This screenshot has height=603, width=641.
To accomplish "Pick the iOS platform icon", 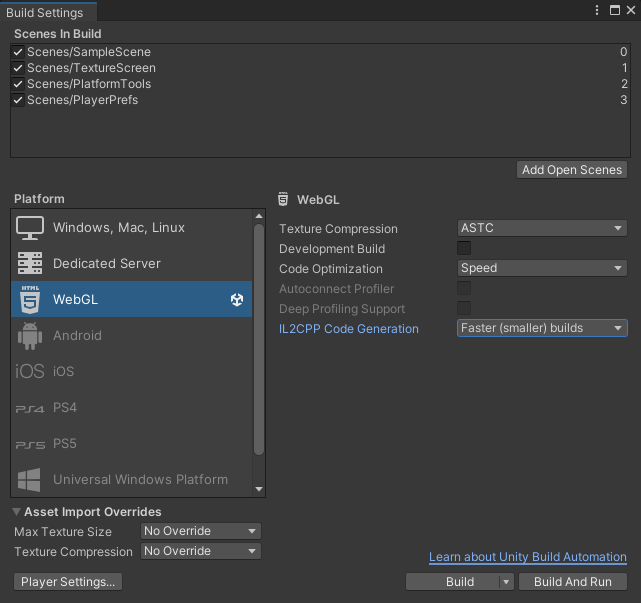I will tap(30, 372).
